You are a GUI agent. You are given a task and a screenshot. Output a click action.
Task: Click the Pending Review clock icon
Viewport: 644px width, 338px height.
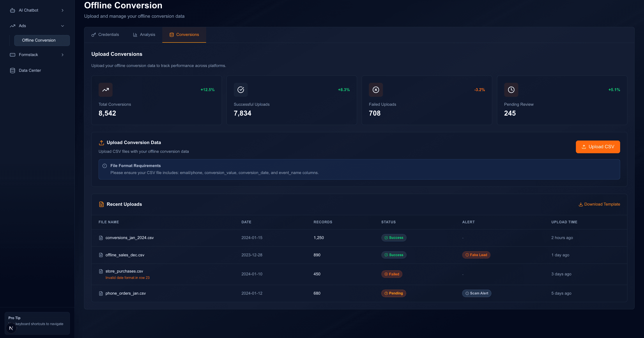(511, 90)
